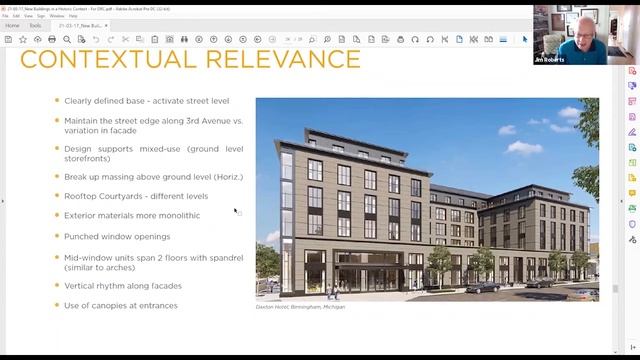
Task: Click the CONTEXTUAL RELEVANCE heading
Action: coord(190,59)
